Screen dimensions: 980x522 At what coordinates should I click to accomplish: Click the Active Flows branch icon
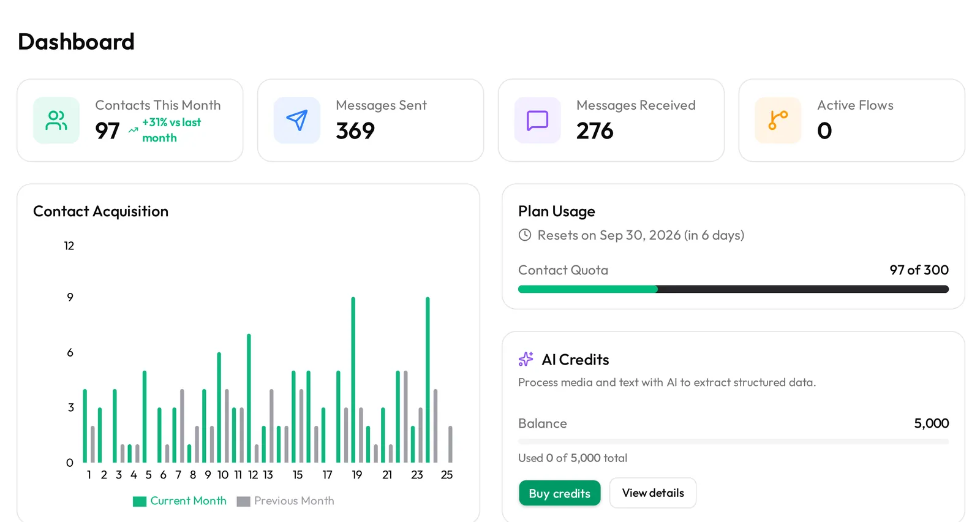click(778, 120)
